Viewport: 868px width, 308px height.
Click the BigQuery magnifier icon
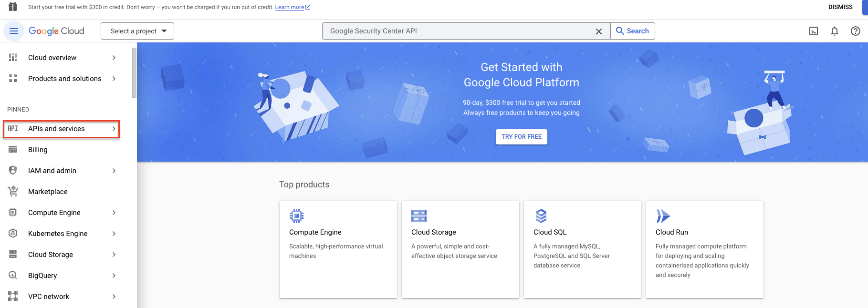[13, 276]
